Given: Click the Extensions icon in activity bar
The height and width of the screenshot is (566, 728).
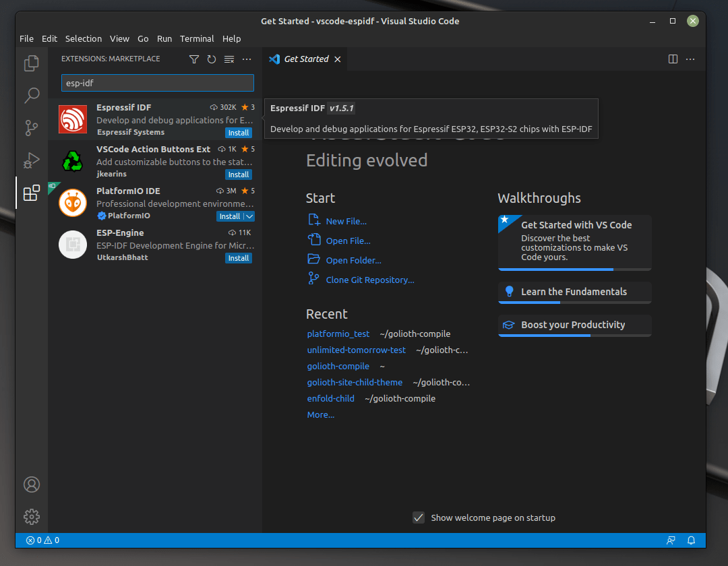Looking at the screenshot, I should pyautogui.click(x=31, y=193).
